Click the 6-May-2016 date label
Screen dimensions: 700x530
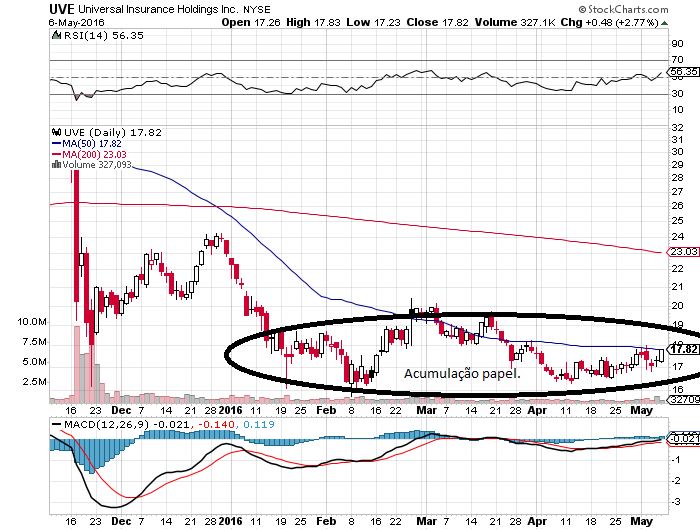76,22
